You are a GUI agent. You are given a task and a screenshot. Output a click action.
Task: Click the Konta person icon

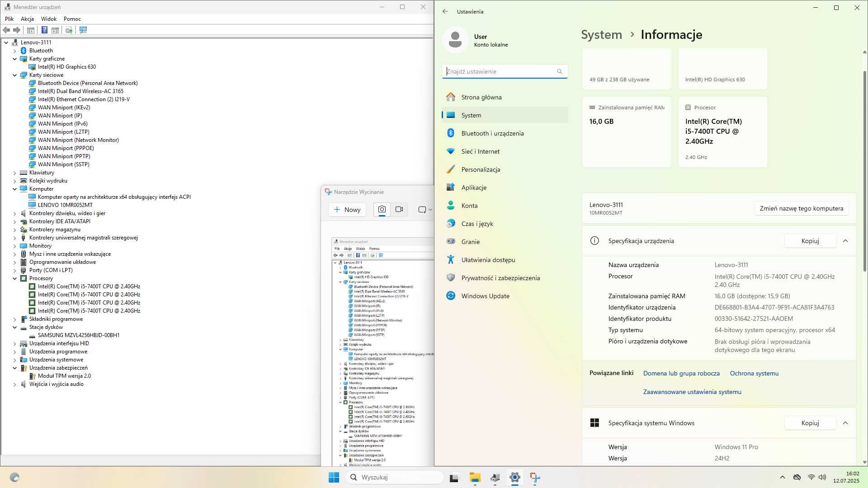click(x=451, y=205)
